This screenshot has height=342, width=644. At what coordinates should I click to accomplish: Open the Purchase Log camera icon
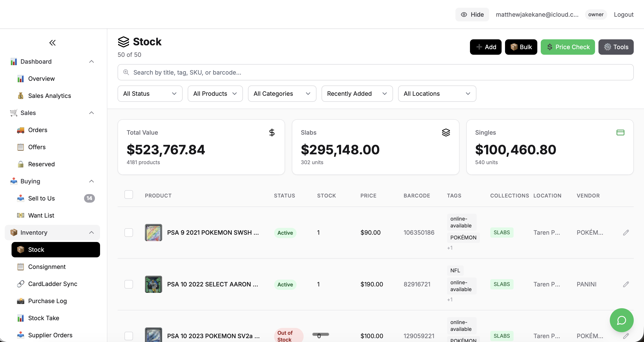point(20,301)
